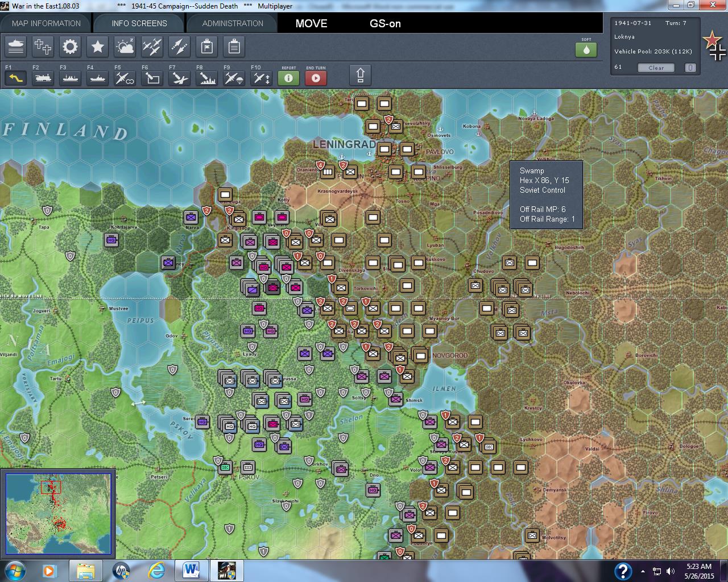Switch to INFO SCREENS tab
The image size is (728, 582).
[x=139, y=23]
